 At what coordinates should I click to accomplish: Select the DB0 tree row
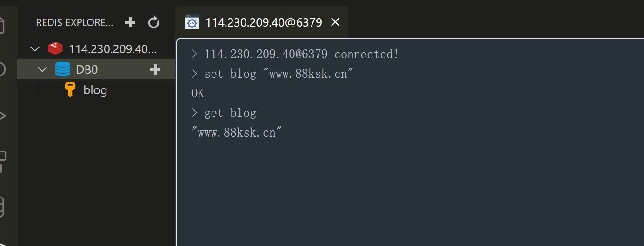96,69
